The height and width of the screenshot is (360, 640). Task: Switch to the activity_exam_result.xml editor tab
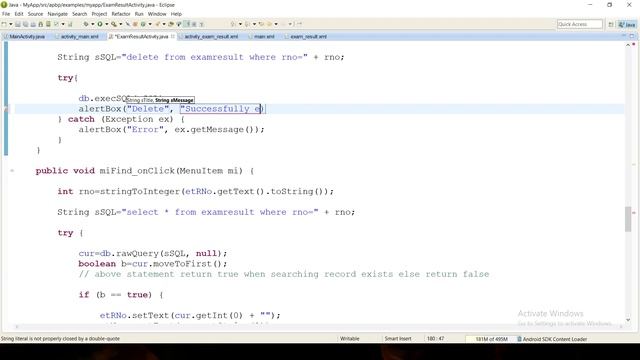click(211, 37)
